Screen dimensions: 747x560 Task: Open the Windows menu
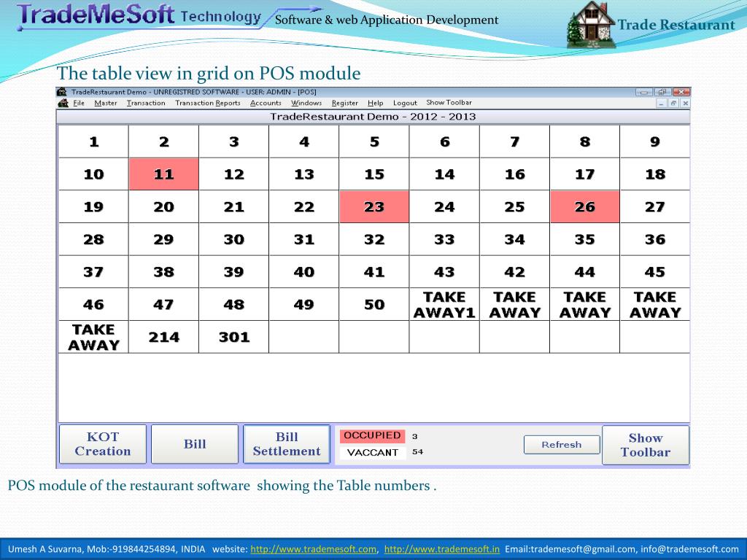pos(306,103)
